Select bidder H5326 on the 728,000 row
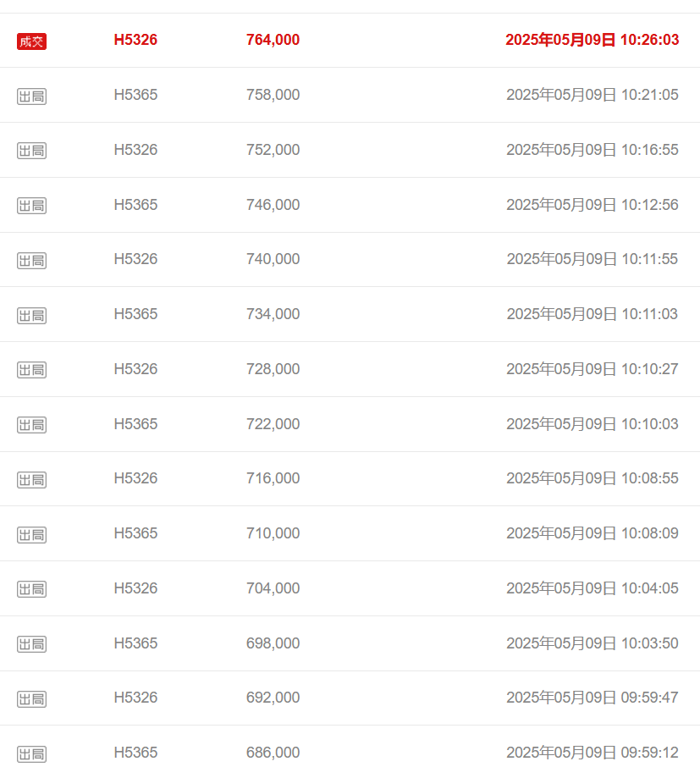Screen dimensions: 700x778 [135, 369]
